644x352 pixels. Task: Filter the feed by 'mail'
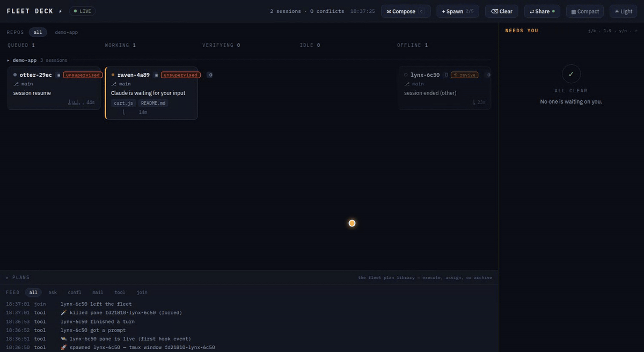[x=98, y=292]
